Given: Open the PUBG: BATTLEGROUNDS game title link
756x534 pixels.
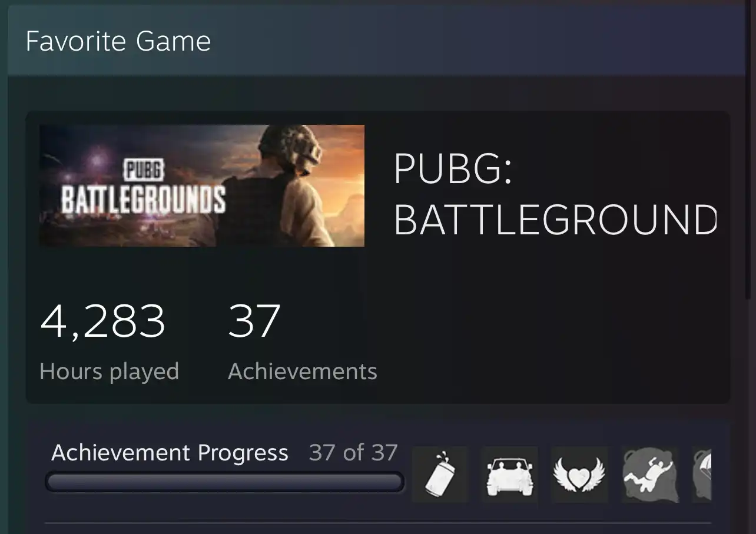Looking at the screenshot, I should coord(555,194).
